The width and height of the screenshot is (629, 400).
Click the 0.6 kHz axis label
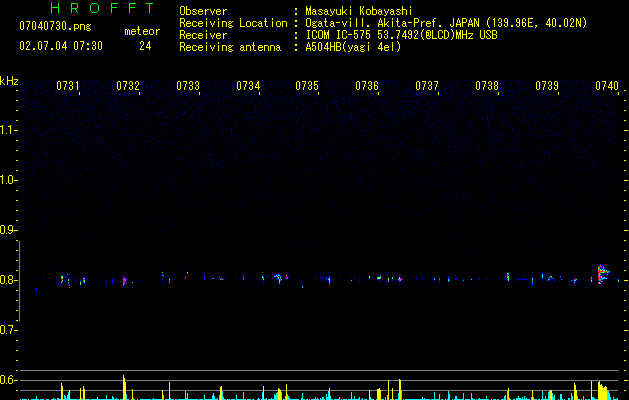8,380
